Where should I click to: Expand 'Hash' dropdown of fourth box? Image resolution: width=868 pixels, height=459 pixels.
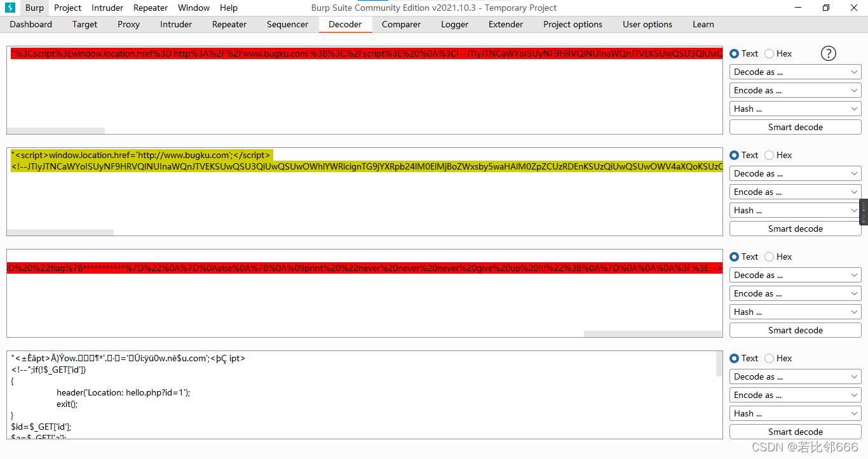click(x=796, y=413)
